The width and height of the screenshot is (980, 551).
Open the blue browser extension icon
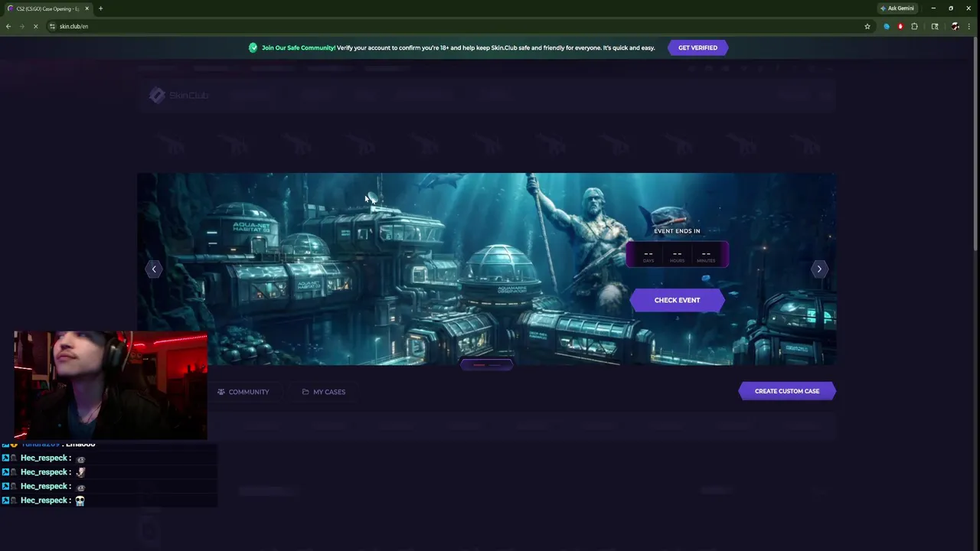click(887, 26)
